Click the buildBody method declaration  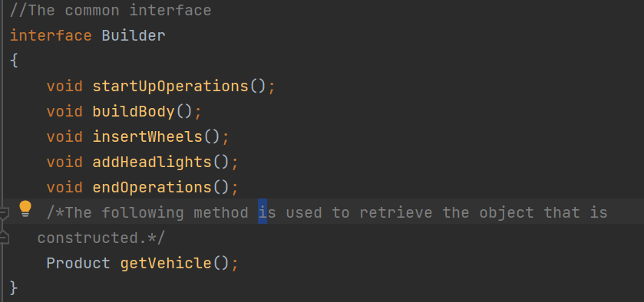(x=134, y=112)
